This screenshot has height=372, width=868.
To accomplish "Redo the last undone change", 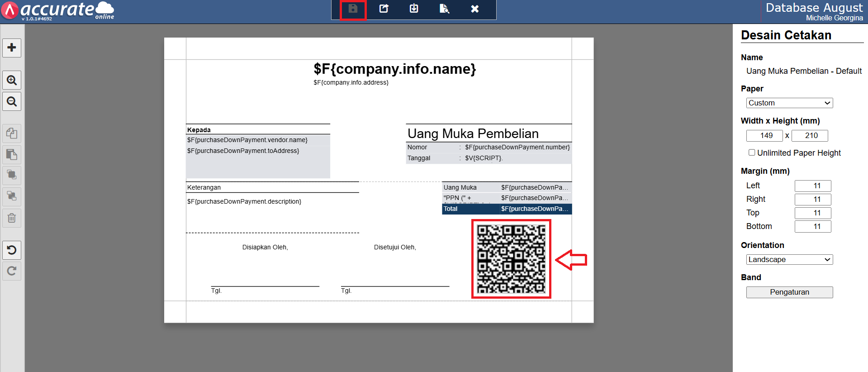I will click(x=12, y=271).
